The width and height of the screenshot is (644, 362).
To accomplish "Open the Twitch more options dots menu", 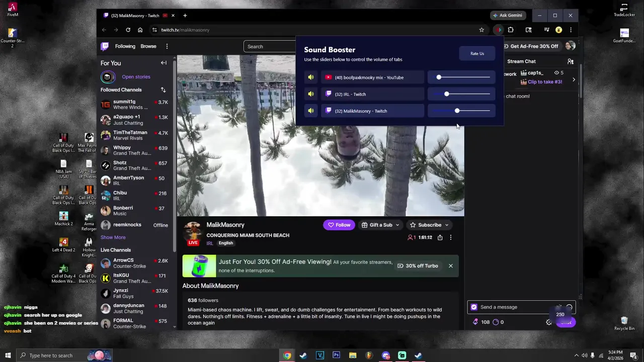I will 167,46.
